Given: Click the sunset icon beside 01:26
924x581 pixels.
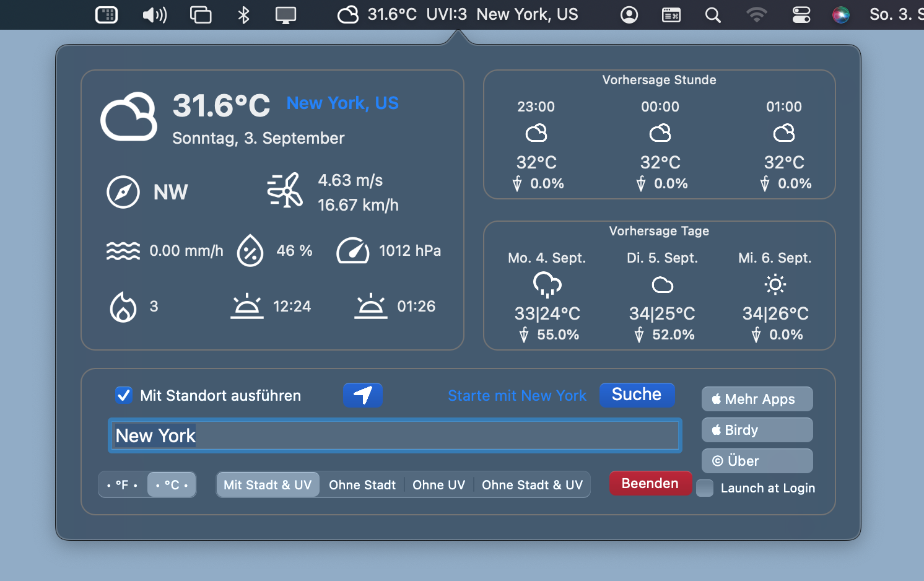Looking at the screenshot, I should click(x=371, y=306).
